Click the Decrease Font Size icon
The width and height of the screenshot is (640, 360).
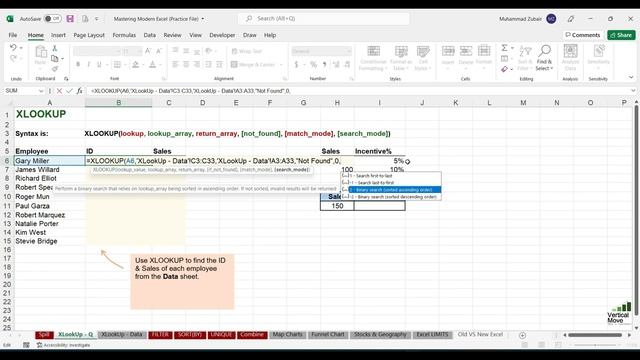pyautogui.click(x=159, y=51)
